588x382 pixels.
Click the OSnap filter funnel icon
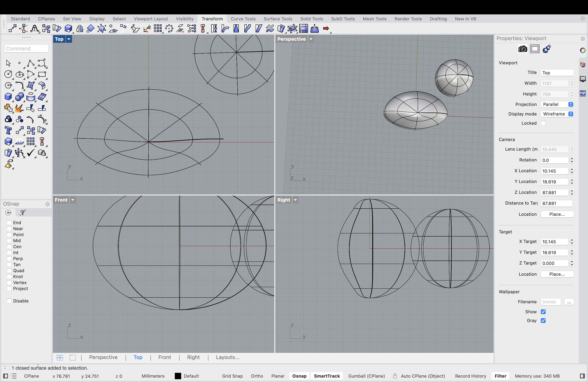23,212
